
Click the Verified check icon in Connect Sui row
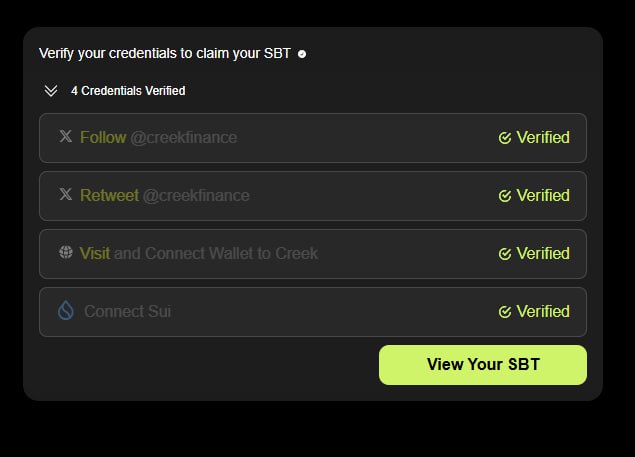click(505, 312)
